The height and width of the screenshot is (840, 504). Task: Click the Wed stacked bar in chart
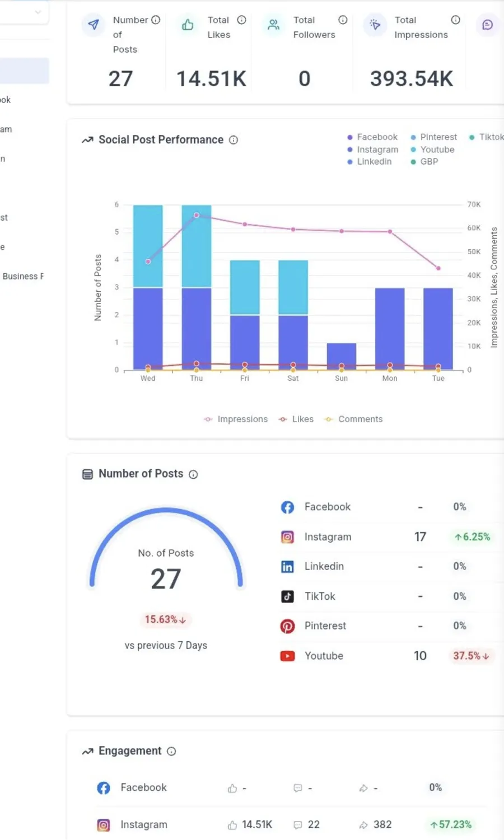(148, 287)
